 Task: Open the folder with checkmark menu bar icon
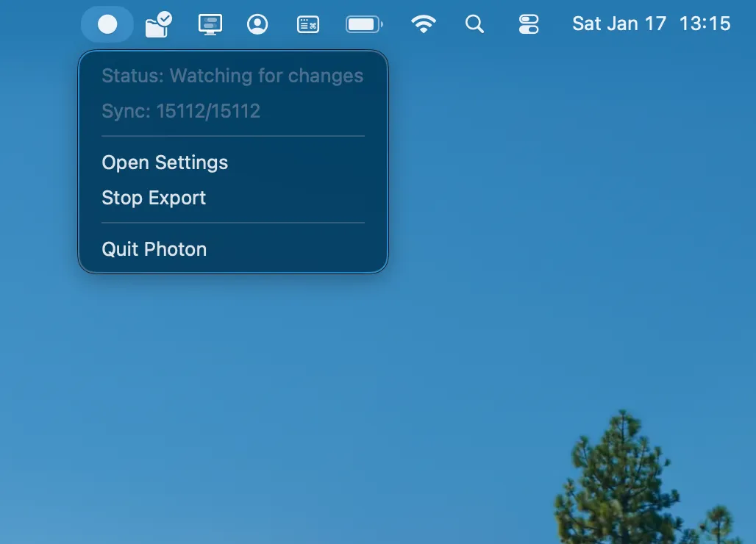[x=159, y=24]
